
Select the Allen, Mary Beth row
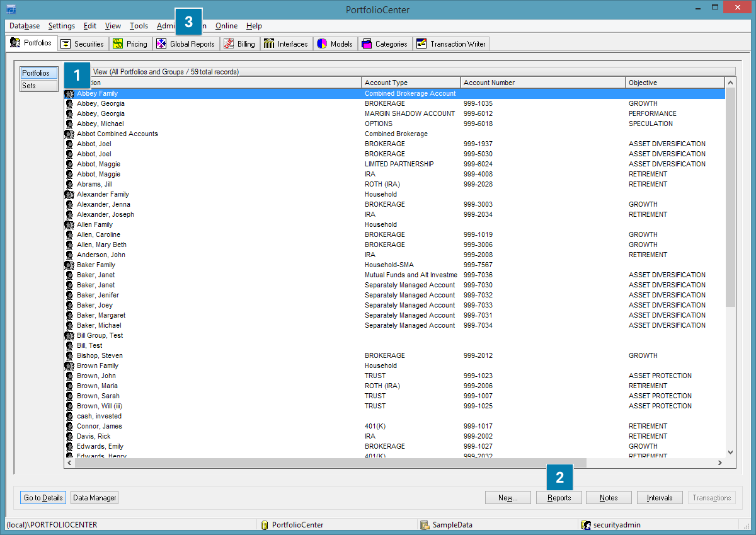coord(394,244)
